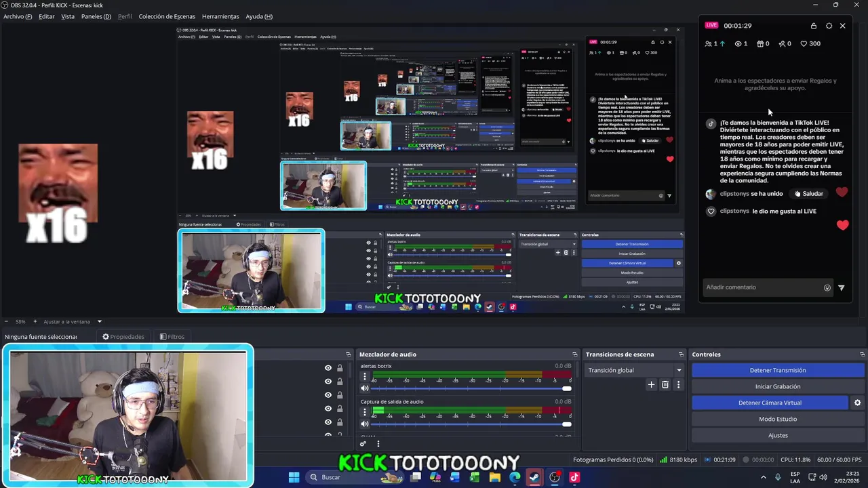Screen dimensions: 868x488
Task: Click the CPU 11.8% status text
Action: click(x=795, y=460)
